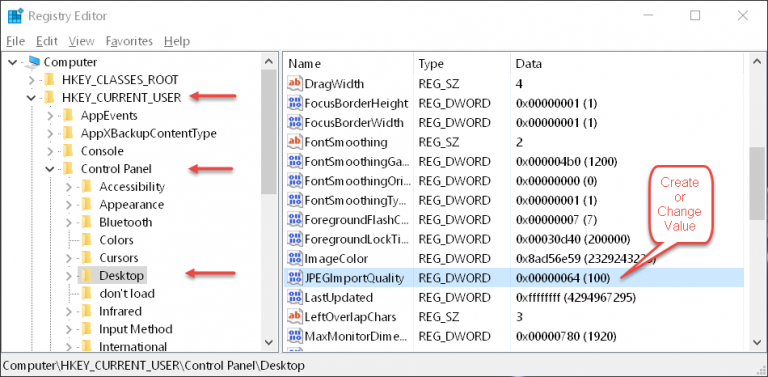
Task: Collapse the HKEY_CURRENT_USER tree node
Action: (x=31, y=97)
